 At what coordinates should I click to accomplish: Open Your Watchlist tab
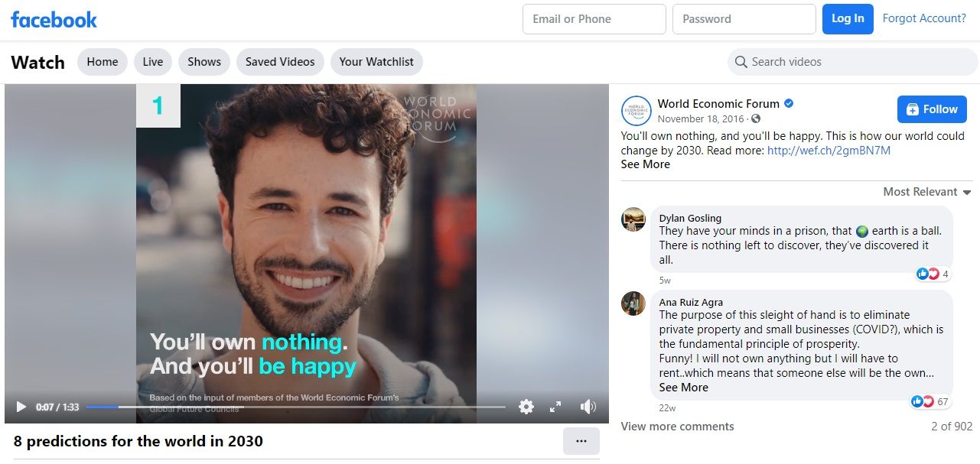point(376,62)
